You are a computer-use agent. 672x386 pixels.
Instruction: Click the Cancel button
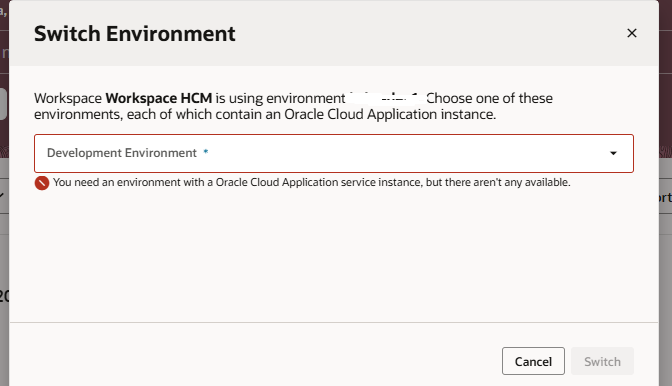click(x=533, y=361)
